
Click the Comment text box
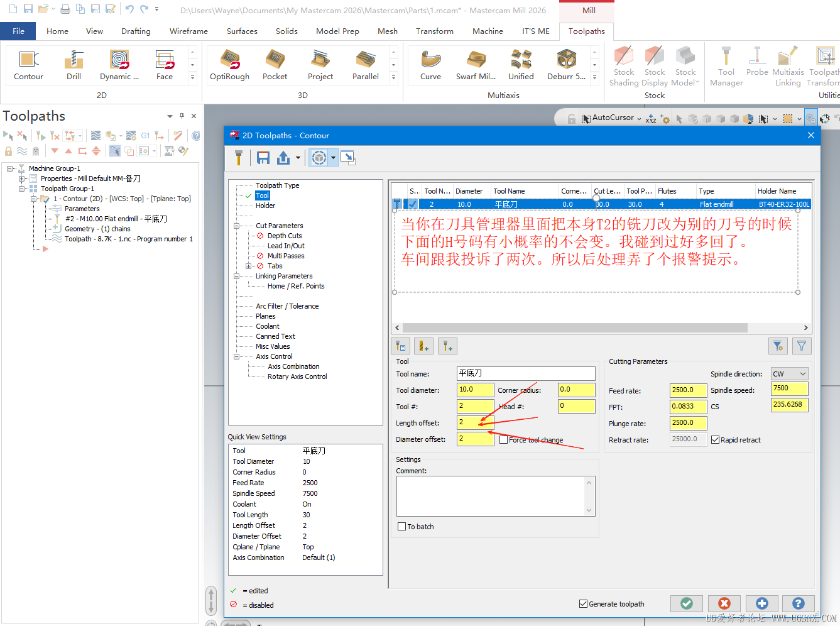495,496
